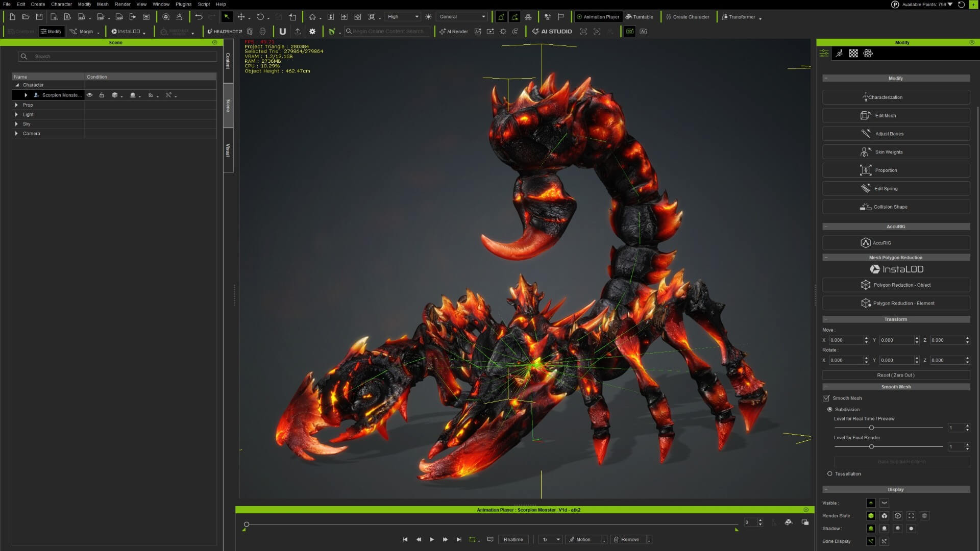The width and height of the screenshot is (980, 551).
Task: Switch to the Visual side tab
Action: [x=228, y=150]
